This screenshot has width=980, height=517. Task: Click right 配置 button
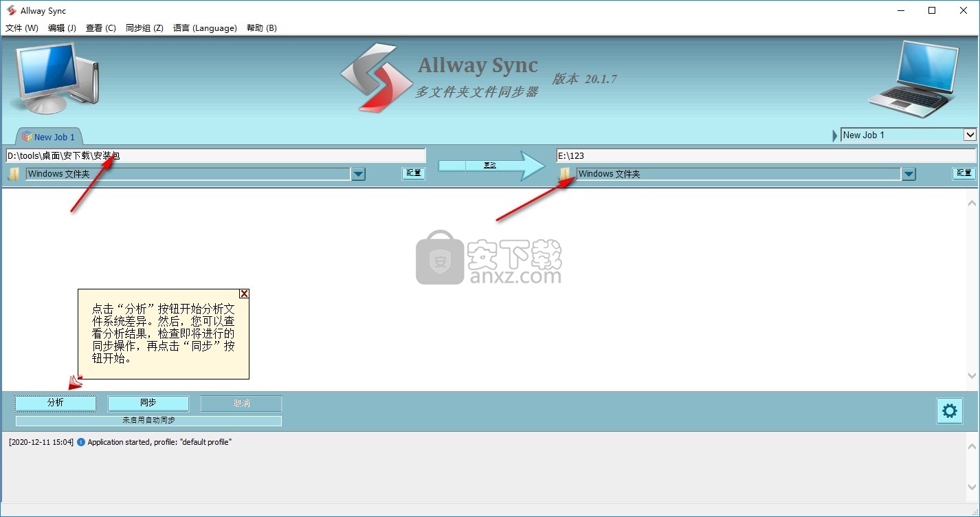964,173
